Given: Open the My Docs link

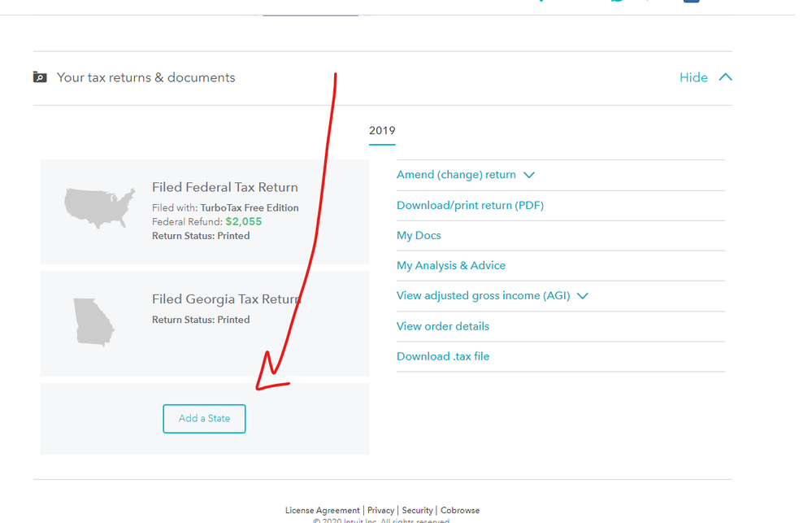Looking at the screenshot, I should 419,235.
